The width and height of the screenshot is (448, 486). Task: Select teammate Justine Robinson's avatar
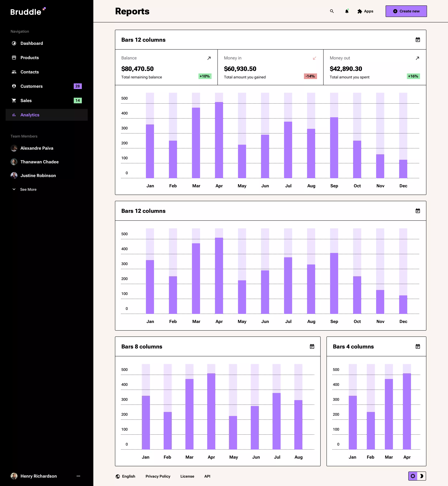coord(14,175)
